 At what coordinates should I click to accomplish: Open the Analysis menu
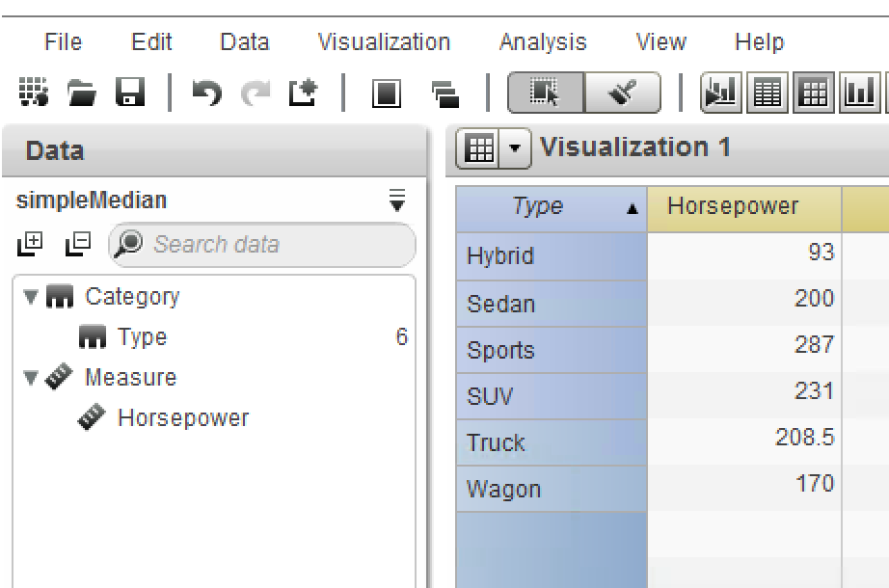(543, 42)
